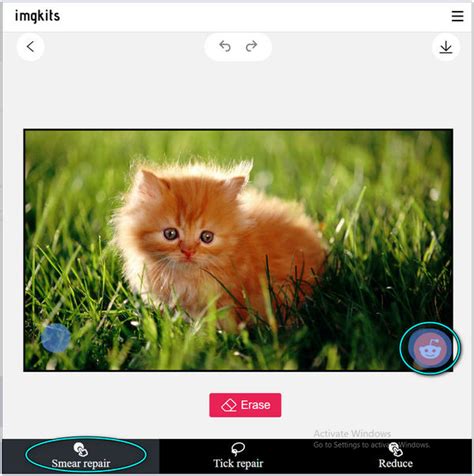Download the edited image
The width and height of the screenshot is (474, 476).
point(446,47)
